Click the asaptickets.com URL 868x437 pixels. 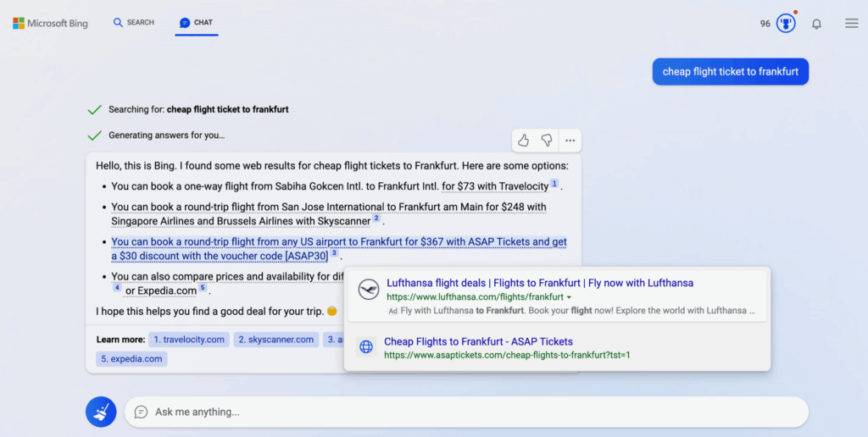tap(507, 355)
